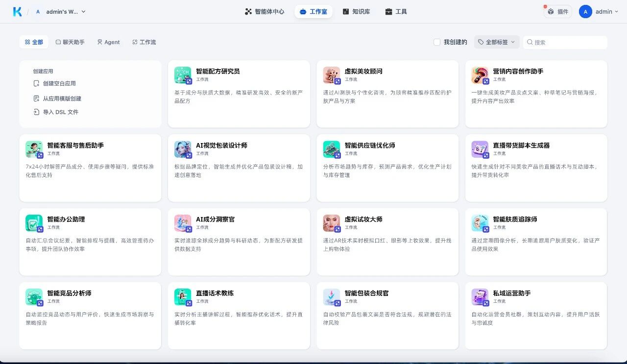Click inside the 搜索 search field
Screen dimensions: 627x364
(563, 42)
